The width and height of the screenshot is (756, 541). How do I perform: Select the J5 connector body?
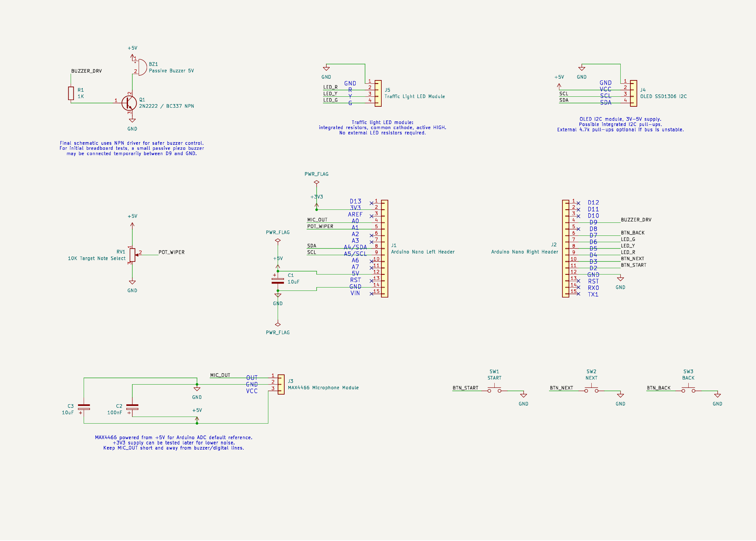pos(378,93)
